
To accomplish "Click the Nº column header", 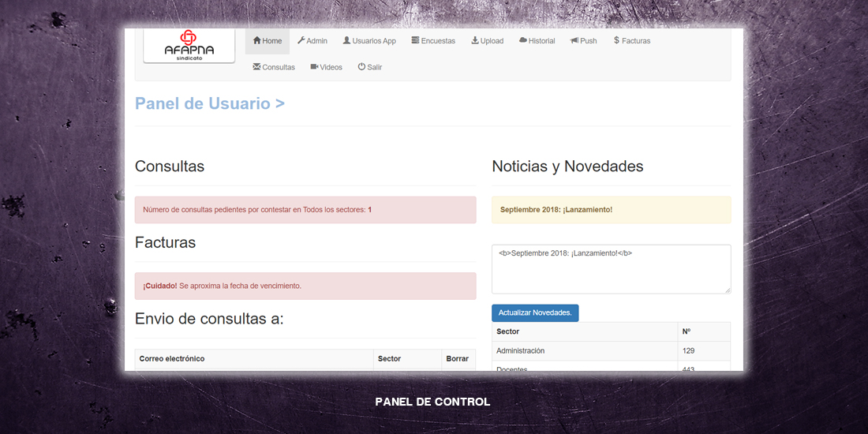I will [x=704, y=331].
